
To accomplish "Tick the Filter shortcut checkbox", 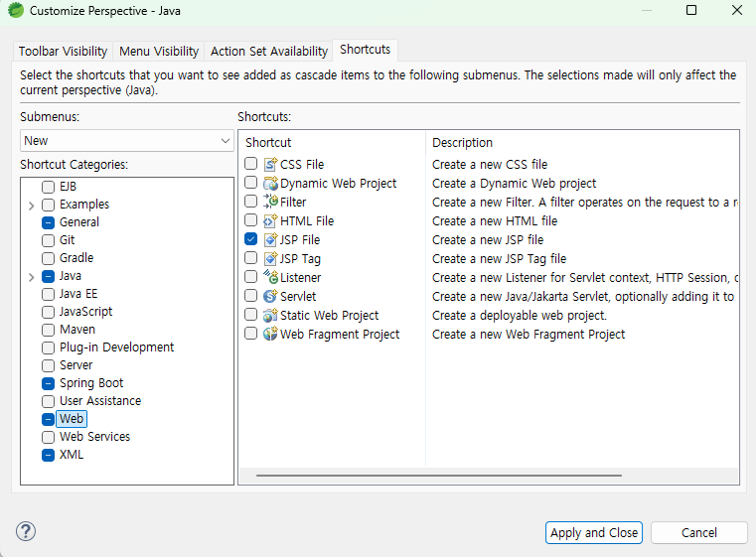I will [250, 201].
